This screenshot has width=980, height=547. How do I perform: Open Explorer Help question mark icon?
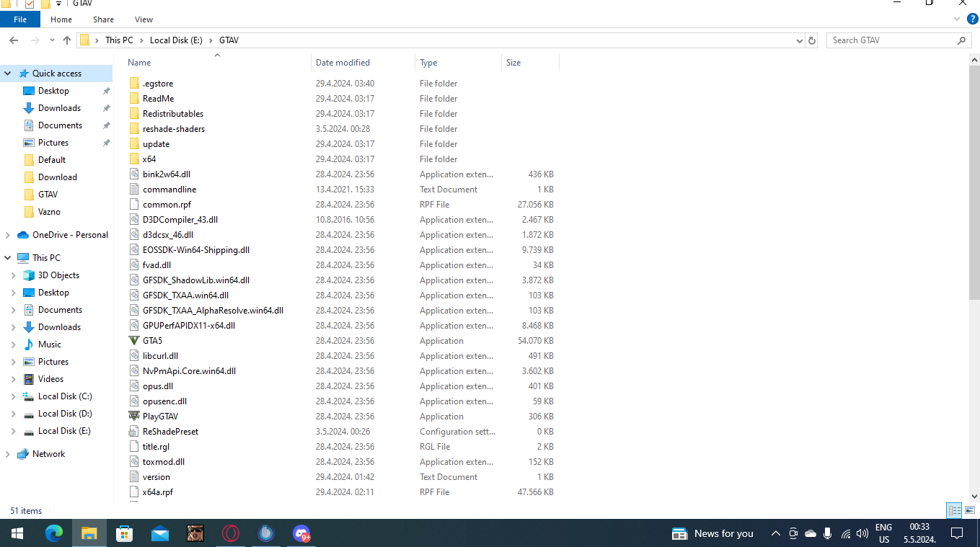tap(972, 19)
